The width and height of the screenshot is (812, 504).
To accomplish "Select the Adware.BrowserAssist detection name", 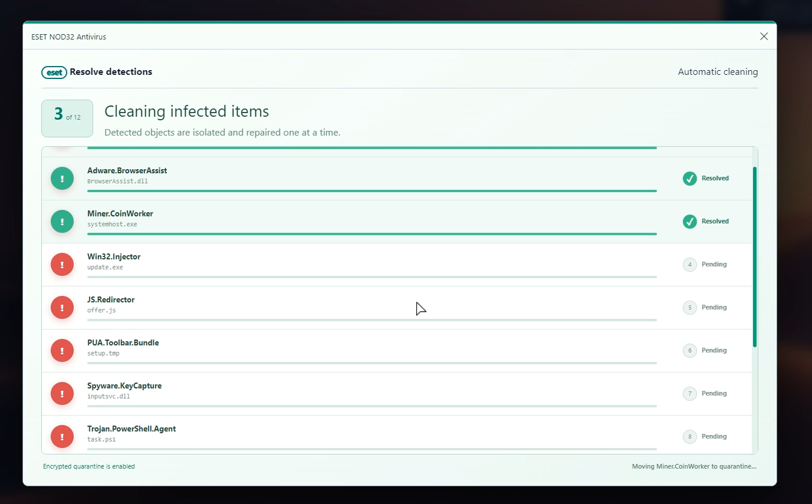I will click(x=127, y=171).
